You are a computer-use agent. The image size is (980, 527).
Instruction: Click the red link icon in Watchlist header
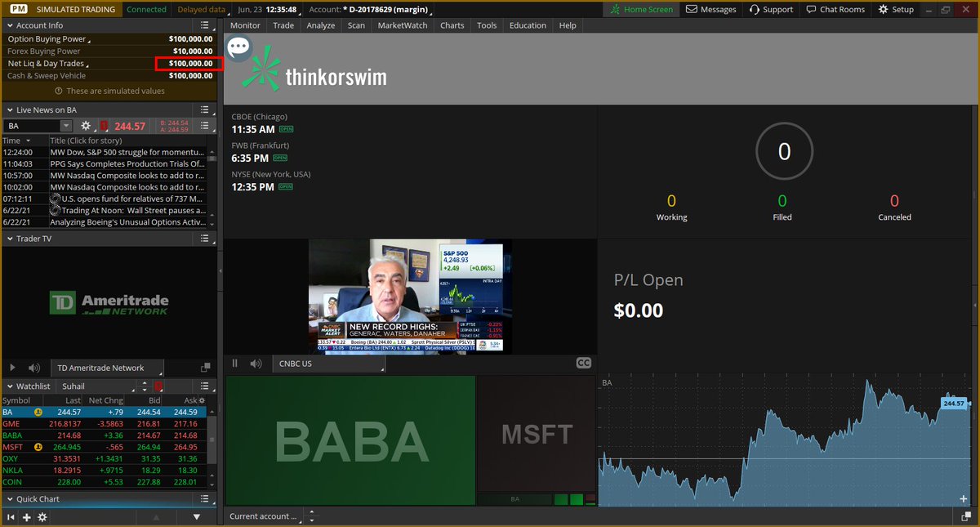click(158, 386)
